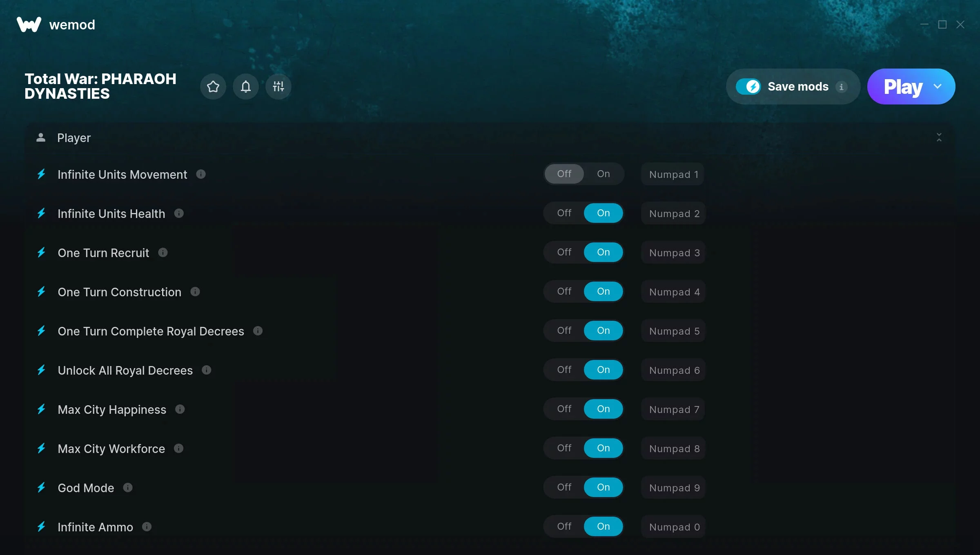Show info for Infinite Units Movement
This screenshot has width=980, height=555.
coord(201,174)
